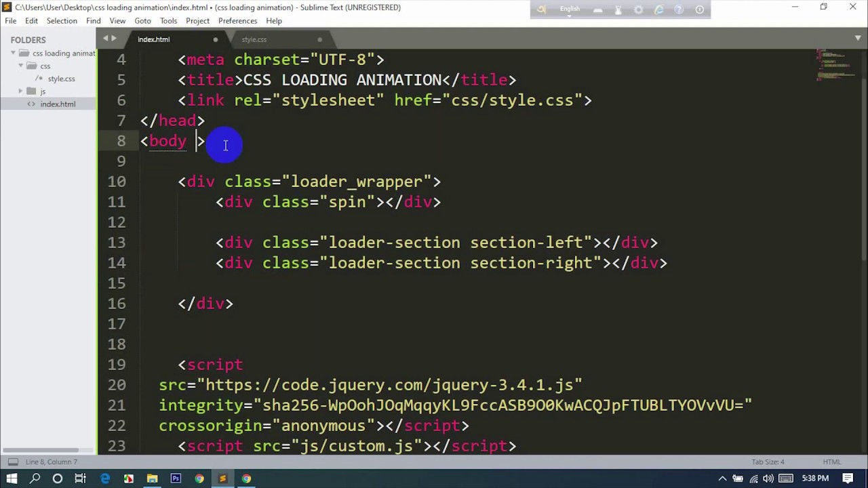This screenshot has height=488, width=868.
Task: Click settings gear in input toolbar
Action: tap(638, 9)
